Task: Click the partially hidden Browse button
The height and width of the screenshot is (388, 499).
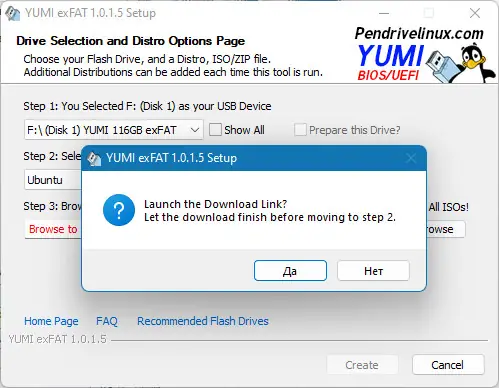Action: click(x=446, y=229)
